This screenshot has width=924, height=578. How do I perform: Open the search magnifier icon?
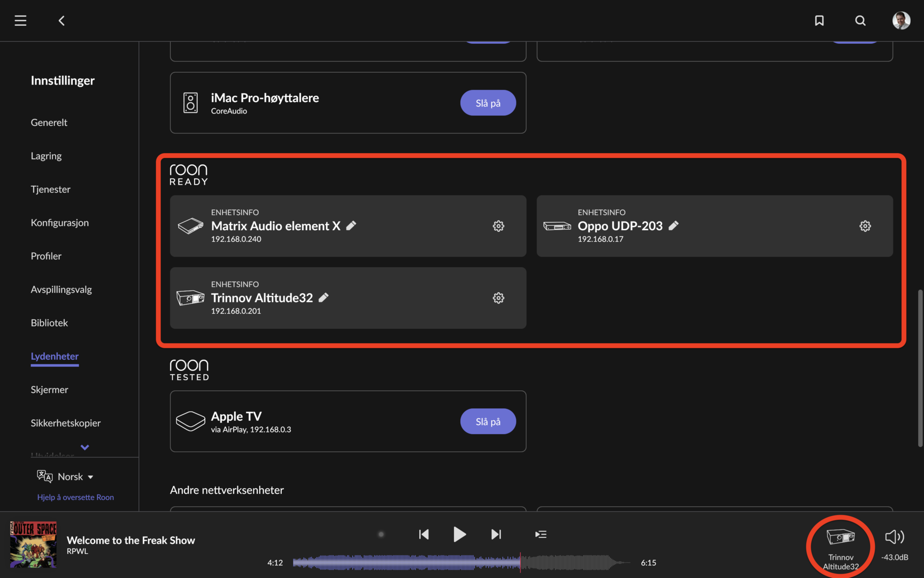coord(860,20)
